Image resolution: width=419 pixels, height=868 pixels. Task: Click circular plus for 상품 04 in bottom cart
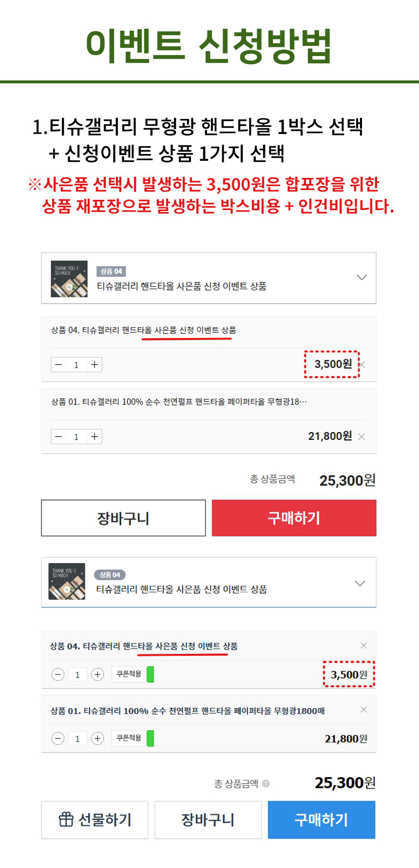pos(97,675)
